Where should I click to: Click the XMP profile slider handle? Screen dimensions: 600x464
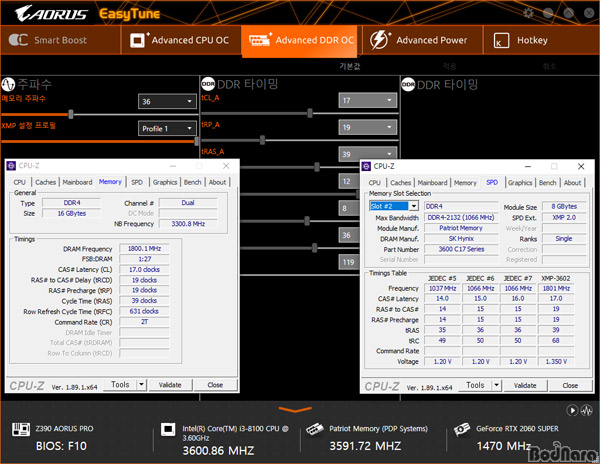(x=197, y=141)
